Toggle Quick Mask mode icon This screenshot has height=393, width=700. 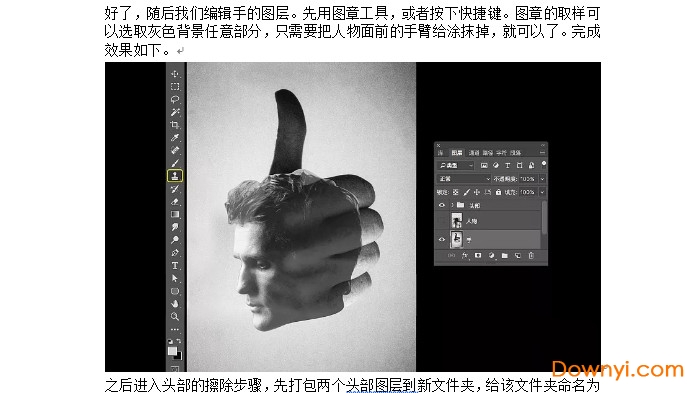[175, 369]
